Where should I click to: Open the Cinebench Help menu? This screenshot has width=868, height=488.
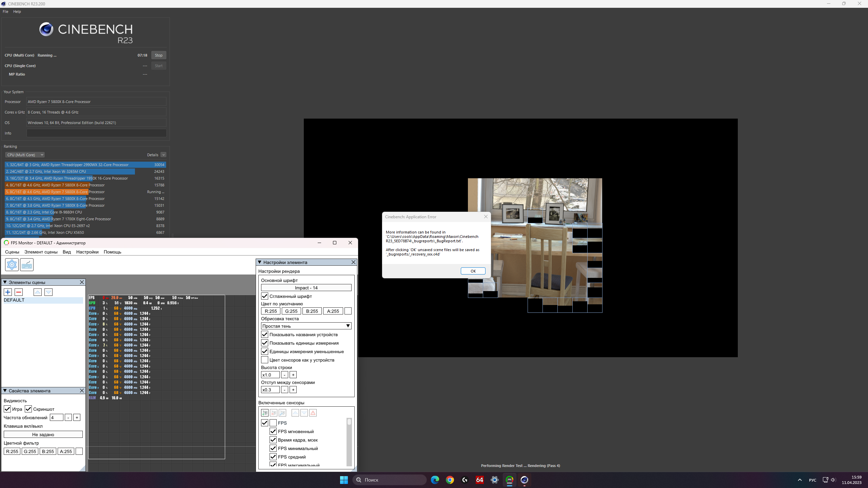(17, 12)
